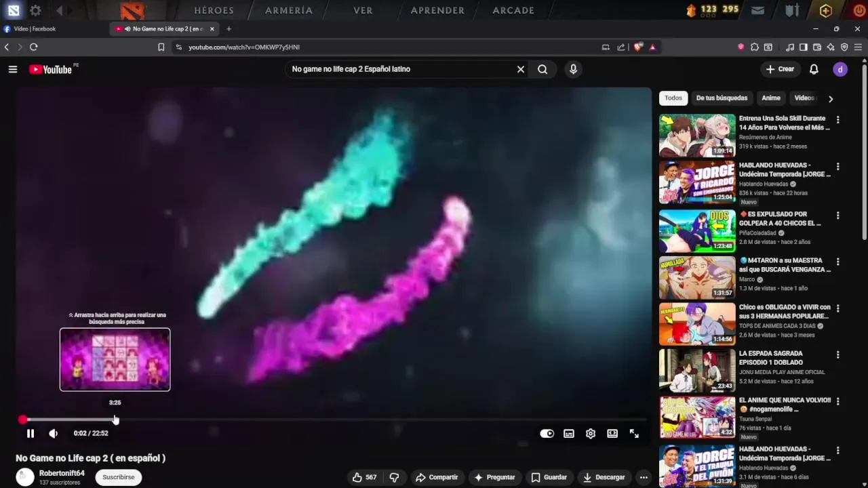
Task: Open a new browser tab
Action: click(x=229, y=29)
